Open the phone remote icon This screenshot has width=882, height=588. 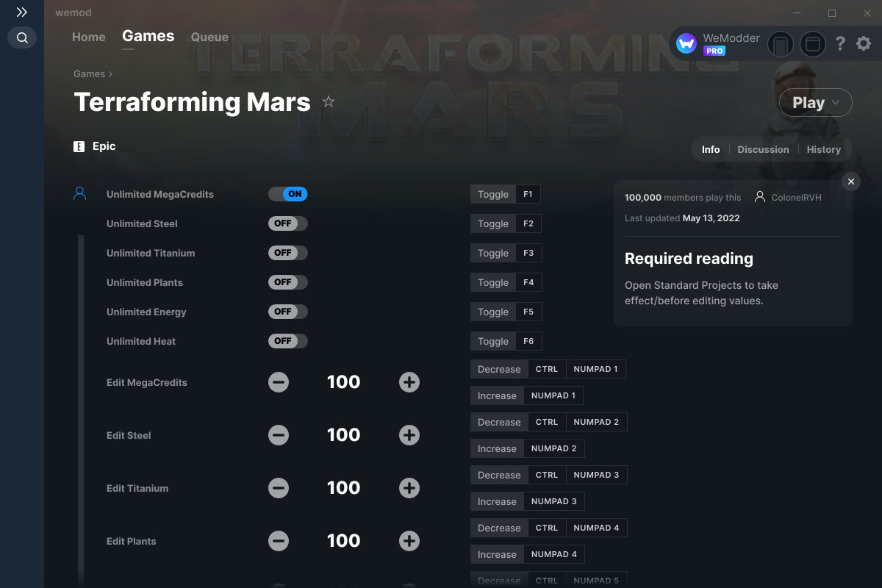[781, 44]
